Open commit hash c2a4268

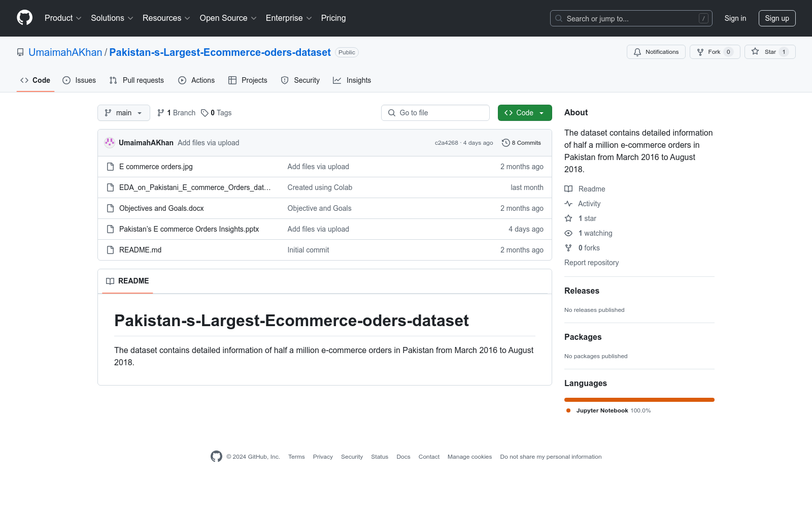click(x=447, y=143)
